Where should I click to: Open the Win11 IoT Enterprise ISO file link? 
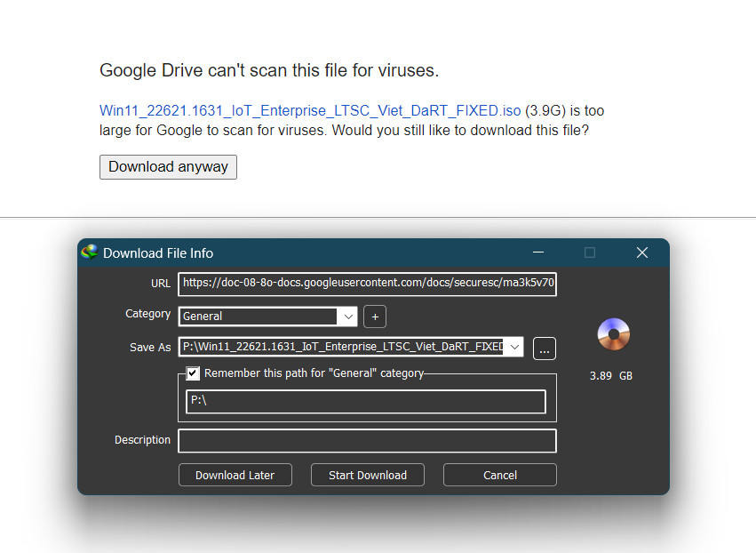point(310,110)
